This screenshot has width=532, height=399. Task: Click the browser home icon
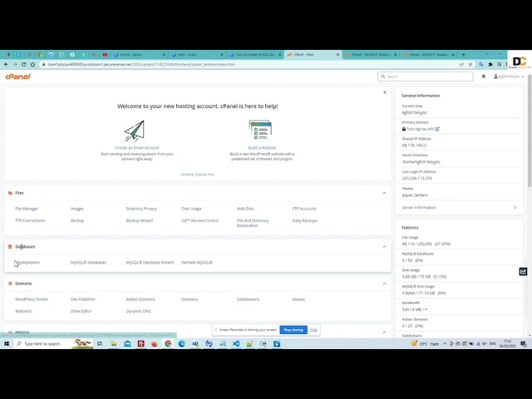33,65
